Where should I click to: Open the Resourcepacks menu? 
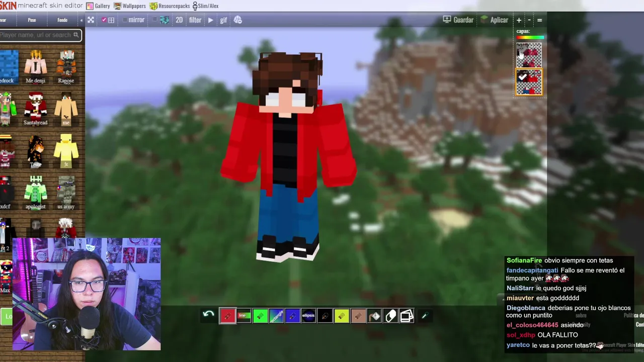[170, 6]
